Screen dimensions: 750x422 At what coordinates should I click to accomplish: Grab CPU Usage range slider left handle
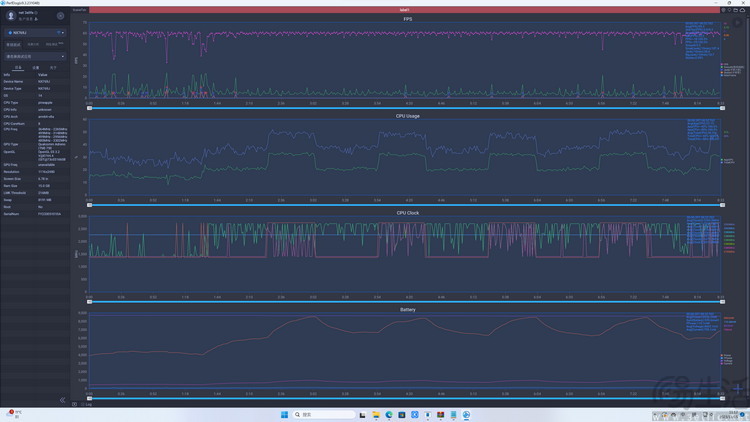(x=89, y=205)
